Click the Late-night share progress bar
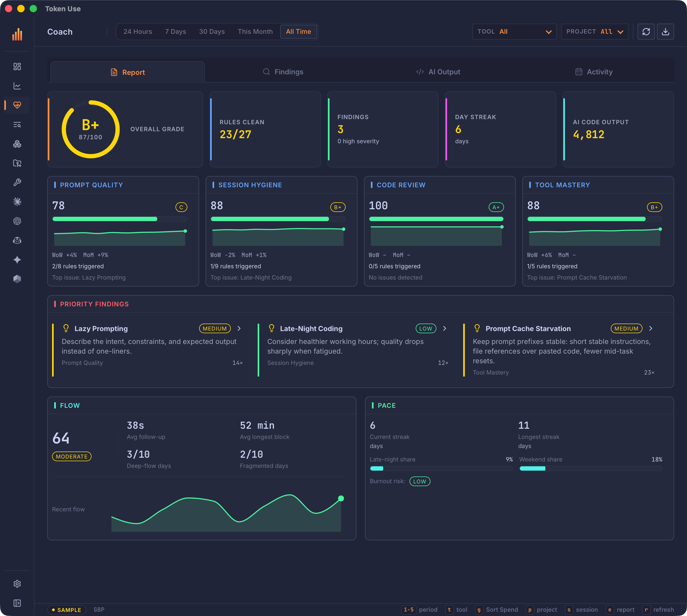The image size is (687, 616). click(x=441, y=468)
